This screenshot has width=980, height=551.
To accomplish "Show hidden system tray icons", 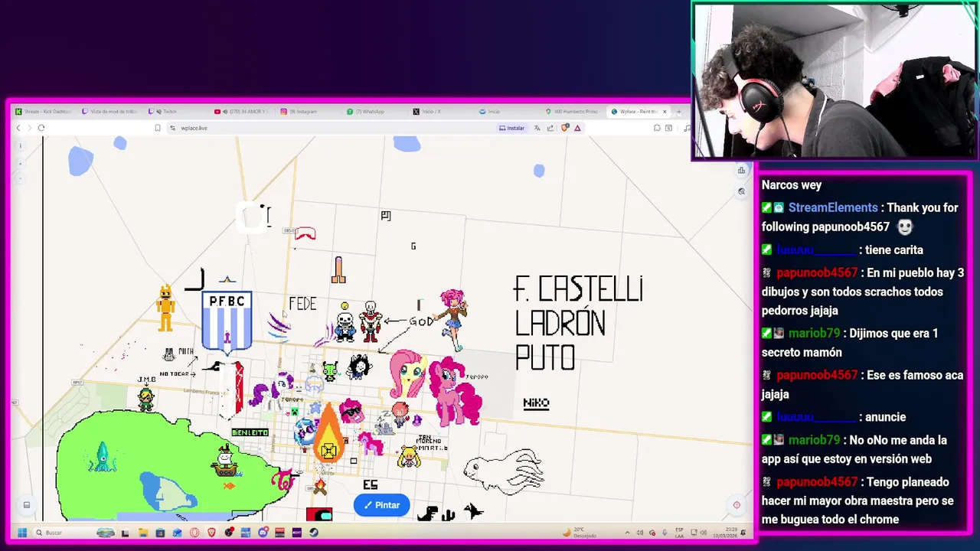I will (627, 533).
